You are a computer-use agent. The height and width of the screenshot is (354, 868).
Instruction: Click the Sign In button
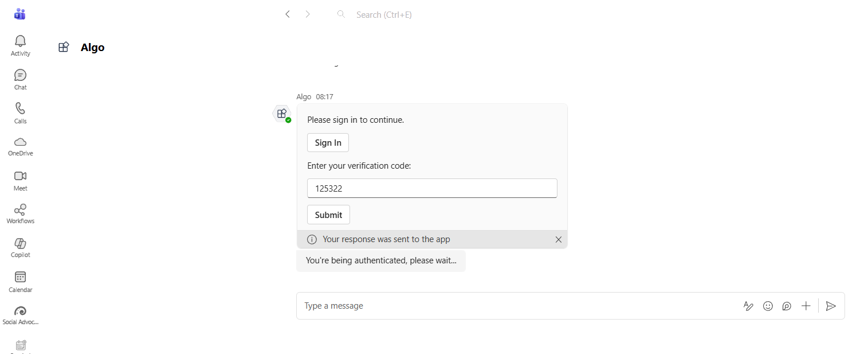click(x=328, y=143)
